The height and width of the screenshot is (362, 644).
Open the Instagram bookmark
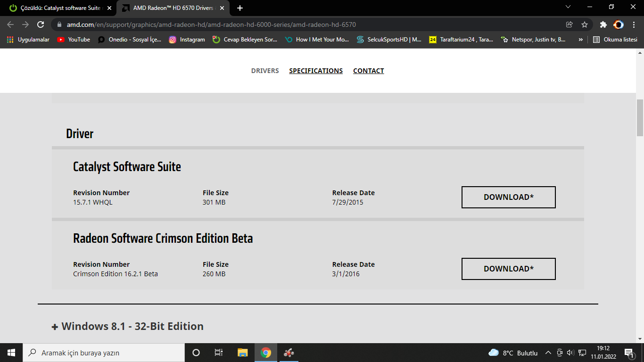pyautogui.click(x=187, y=40)
